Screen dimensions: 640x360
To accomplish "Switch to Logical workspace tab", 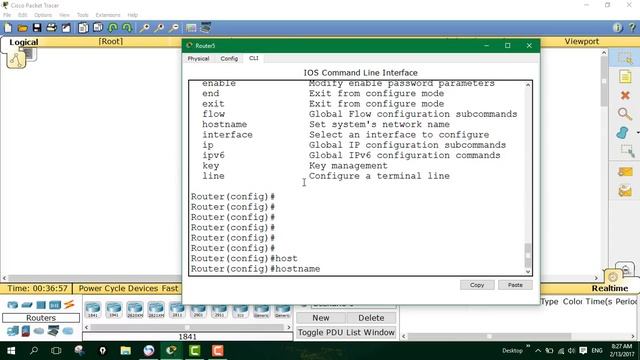I will point(24,42).
